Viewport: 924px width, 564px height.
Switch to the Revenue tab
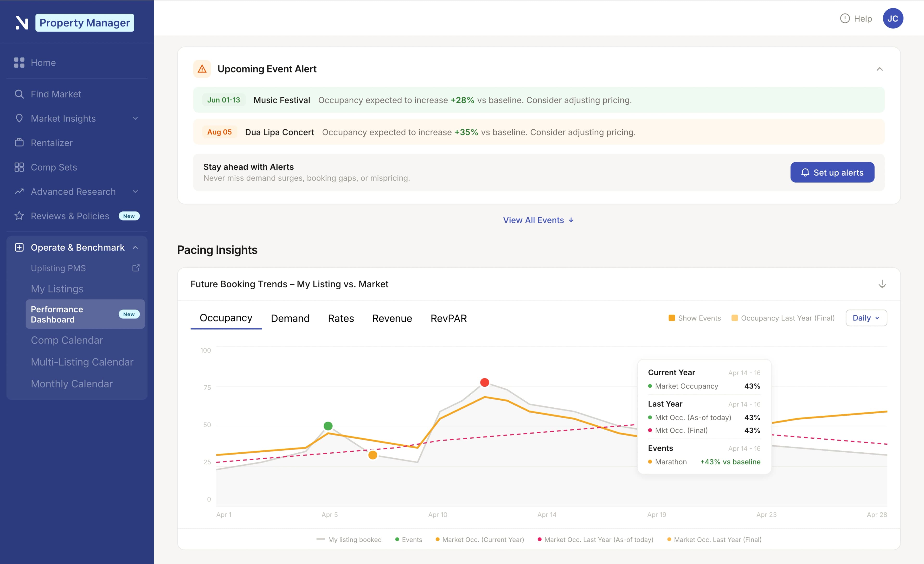click(x=392, y=318)
